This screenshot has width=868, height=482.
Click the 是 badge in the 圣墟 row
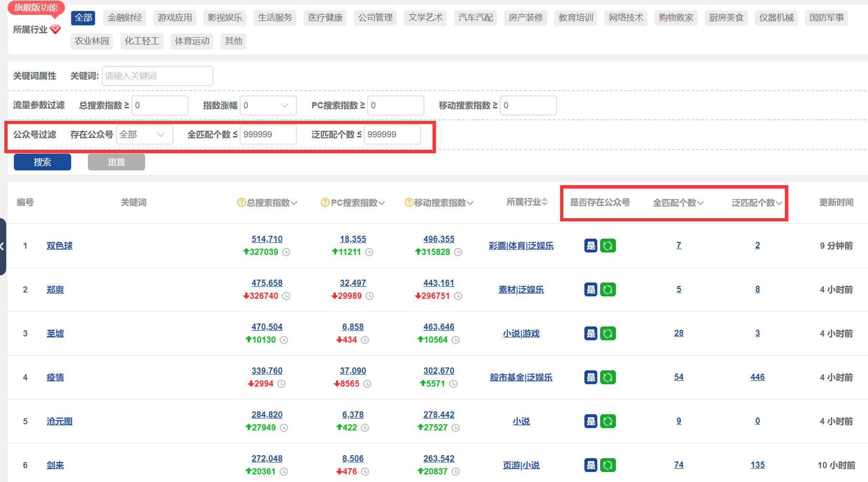click(591, 333)
